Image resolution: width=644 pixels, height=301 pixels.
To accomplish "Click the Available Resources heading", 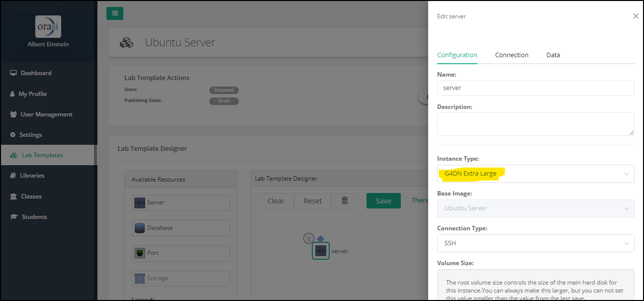I will point(158,180).
